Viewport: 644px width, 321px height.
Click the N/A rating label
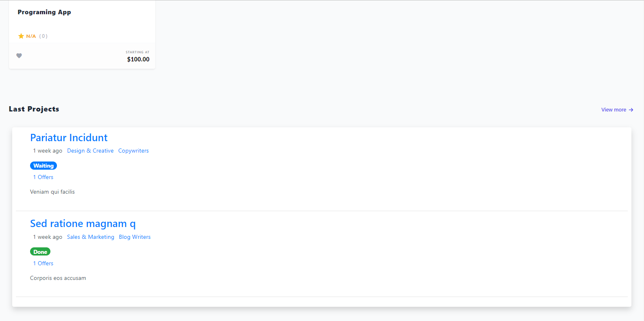pyautogui.click(x=31, y=36)
